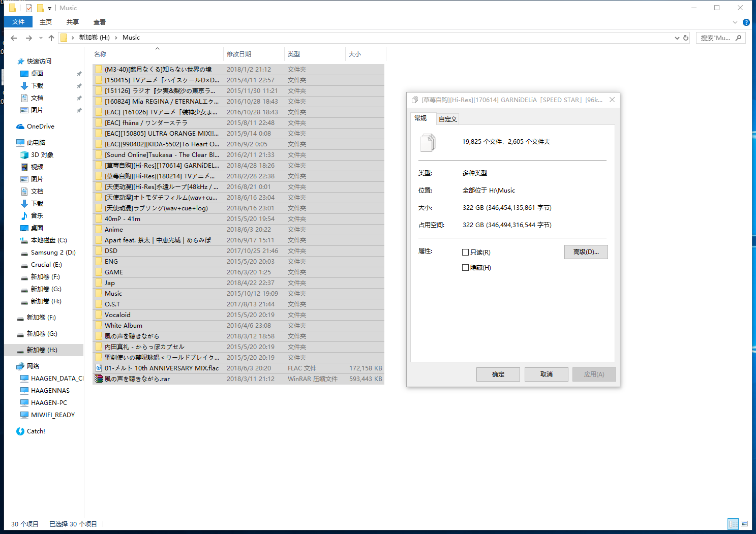Close the properties dialog
This screenshot has width=756, height=534.
point(612,100)
